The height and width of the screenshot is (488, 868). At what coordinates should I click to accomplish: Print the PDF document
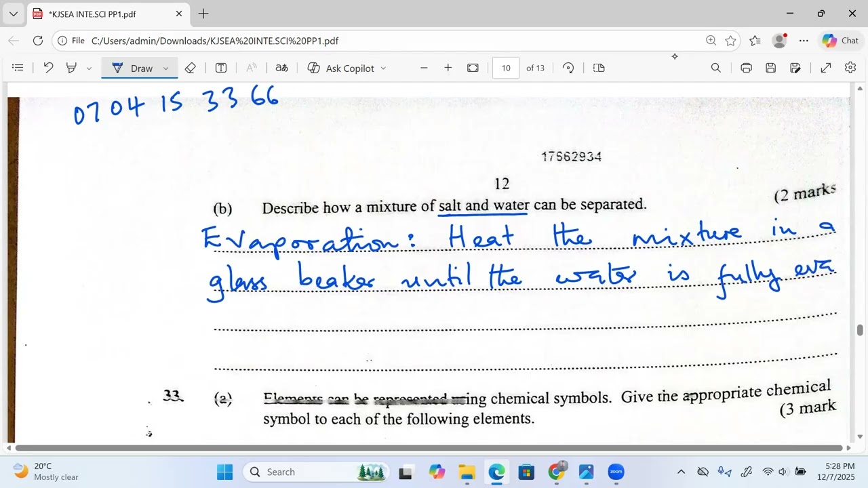coord(746,68)
